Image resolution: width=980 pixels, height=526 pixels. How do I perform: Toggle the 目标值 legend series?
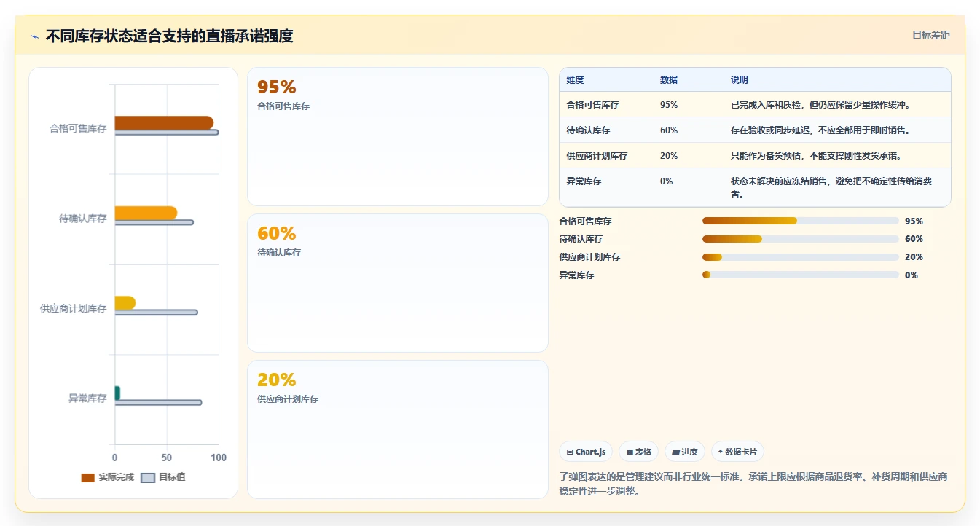[x=163, y=477]
